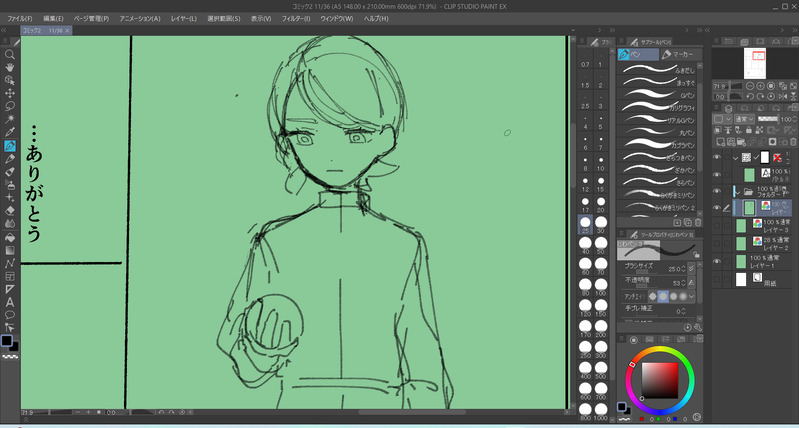The width and height of the screenshot is (799, 428).
Task: Click the delete sub tool trash icon
Action: click(698, 222)
